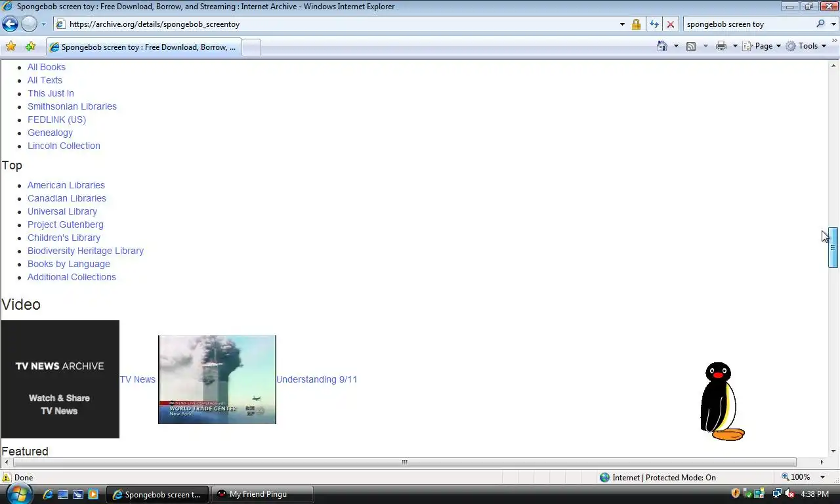Click the status bar warning icon next to Done
This screenshot has height=504, width=840.
(x=7, y=478)
